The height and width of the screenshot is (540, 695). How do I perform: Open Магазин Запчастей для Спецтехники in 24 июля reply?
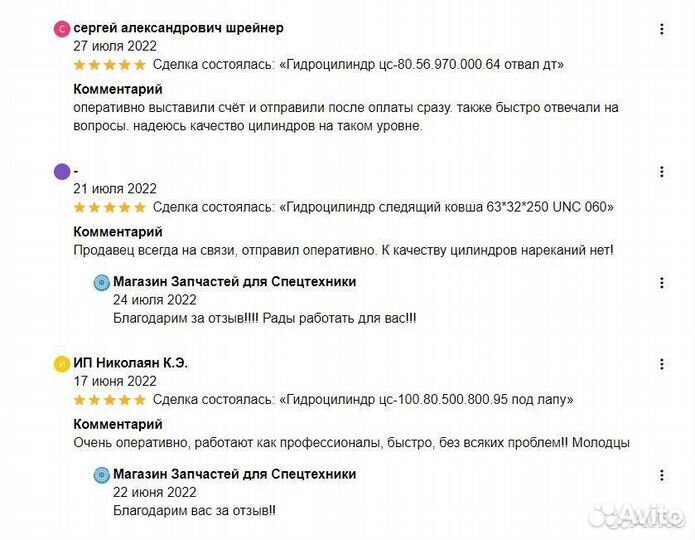pos(234,282)
